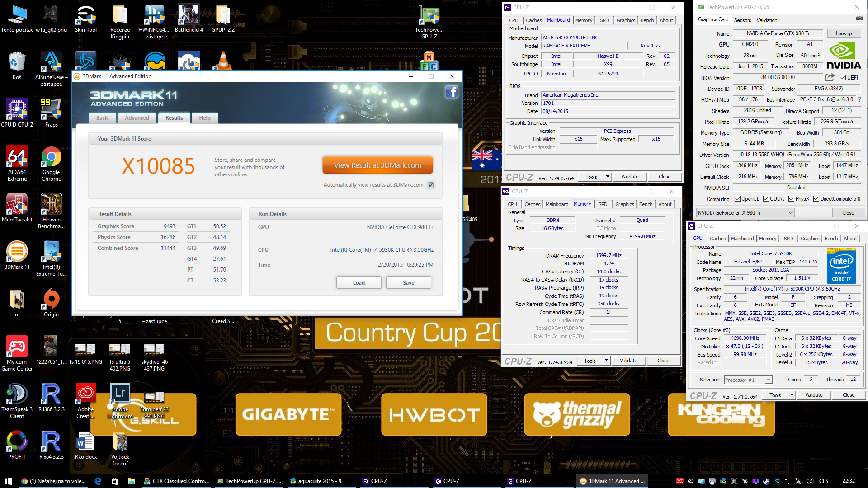Launch Google Chrome from the desktop
This screenshot has width=868, height=488.
(x=51, y=164)
